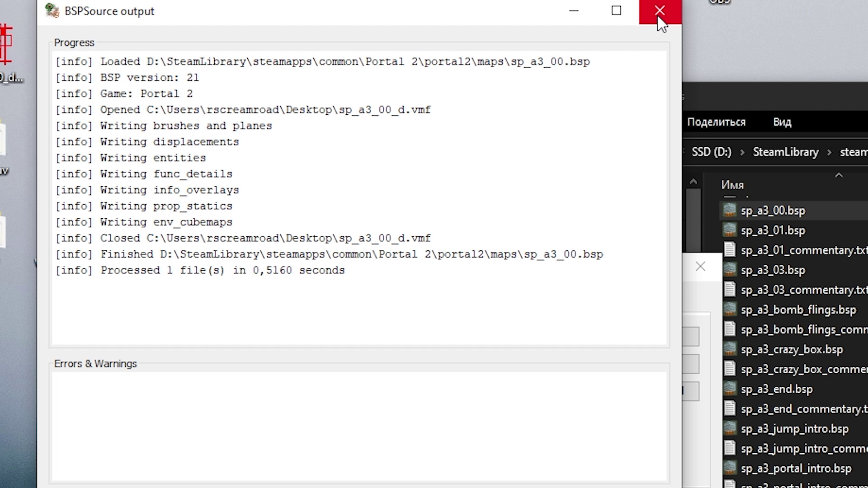This screenshot has width=868, height=488.
Task: Click the 'Writing displacements' log line
Action: (x=147, y=142)
